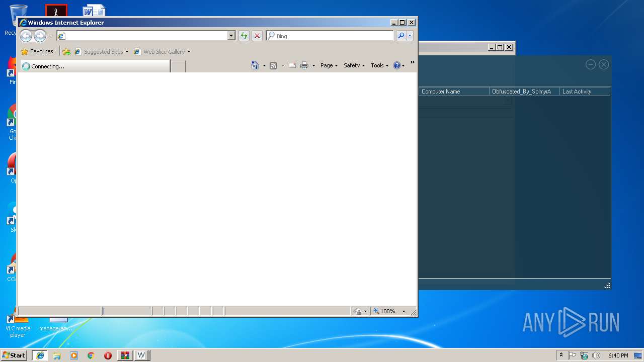The image size is (644, 362).
Task: Click the volume speaker tray icon
Action: pos(596,355)
